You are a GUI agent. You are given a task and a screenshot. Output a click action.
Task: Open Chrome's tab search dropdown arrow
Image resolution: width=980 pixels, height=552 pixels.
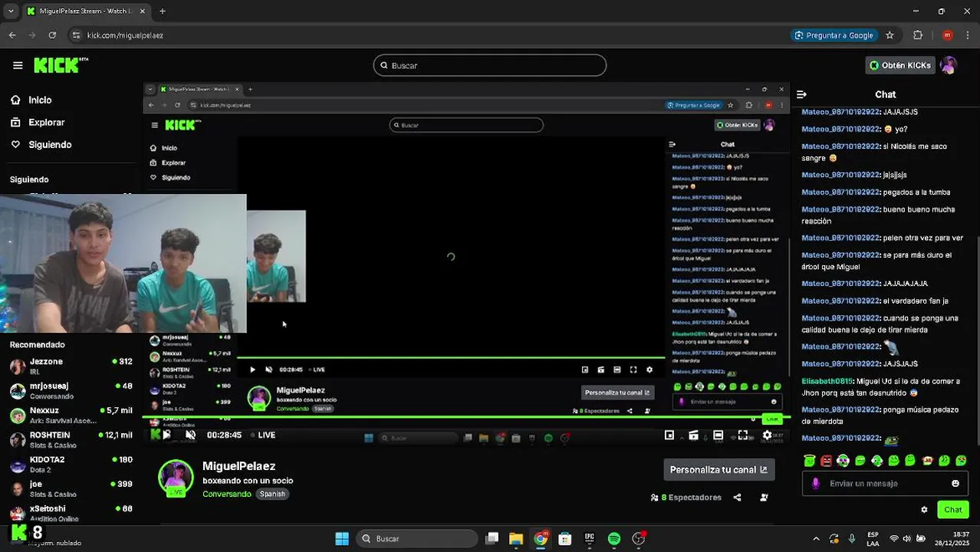point(11,11)
